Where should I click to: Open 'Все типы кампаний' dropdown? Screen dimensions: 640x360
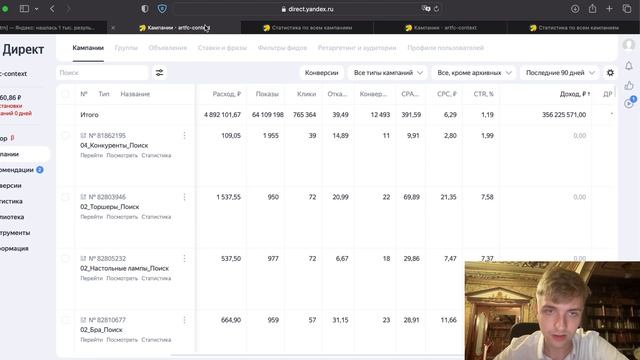click(388, 73)
